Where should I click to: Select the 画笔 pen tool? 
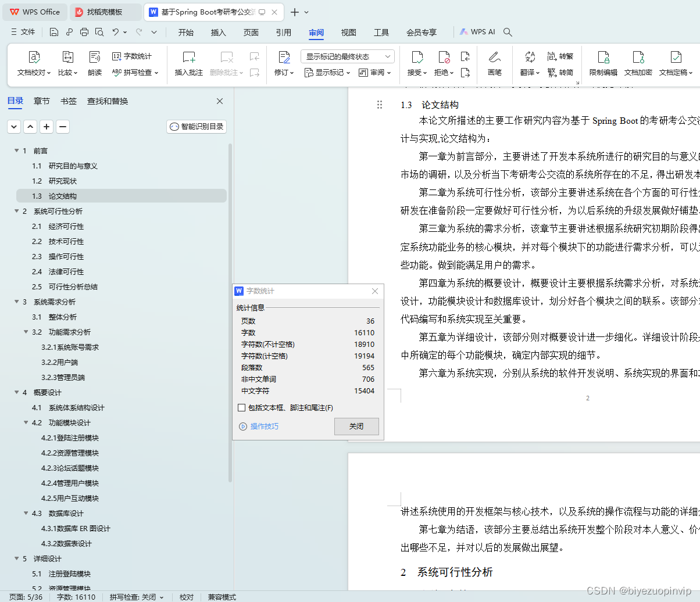495,64
